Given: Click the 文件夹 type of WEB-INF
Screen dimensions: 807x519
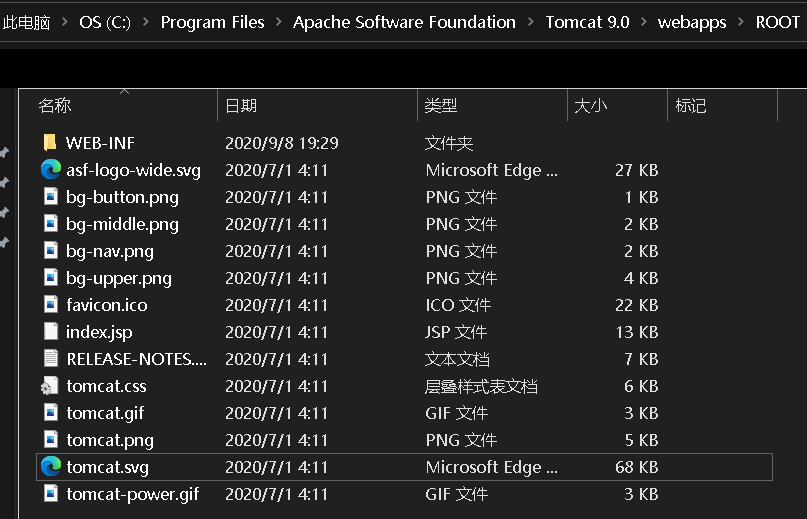Looking at the screenshot, I should pos(449,143).
